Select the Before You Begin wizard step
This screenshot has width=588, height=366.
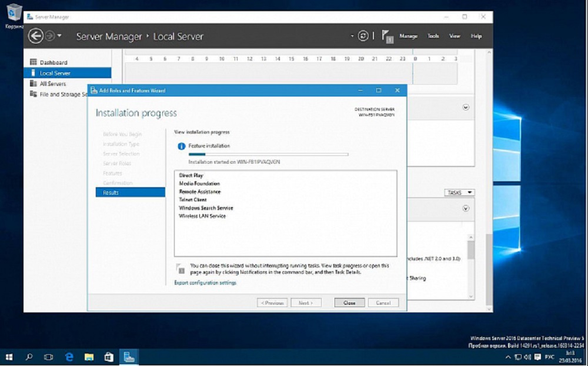point(122,134)
